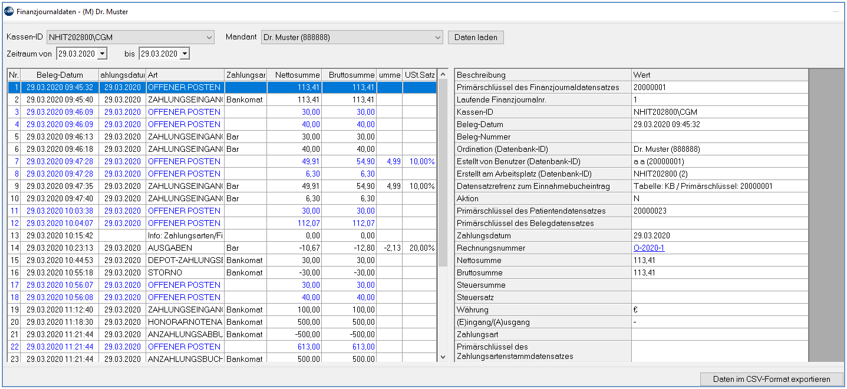Image resolution: width=847 pixels, height=389 pixels.
Task: Select row 12 OFFENER POSTEN 112,07
Action: click(x=221, y=223)
